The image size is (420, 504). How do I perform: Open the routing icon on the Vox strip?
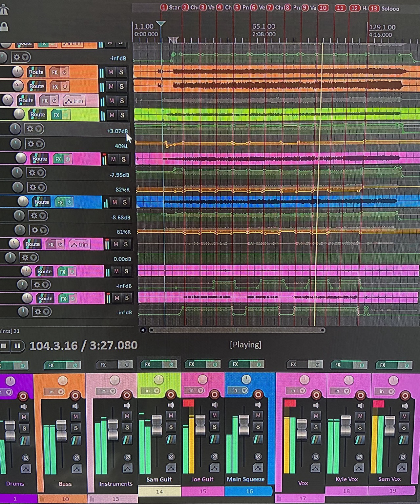pos(316,439)
